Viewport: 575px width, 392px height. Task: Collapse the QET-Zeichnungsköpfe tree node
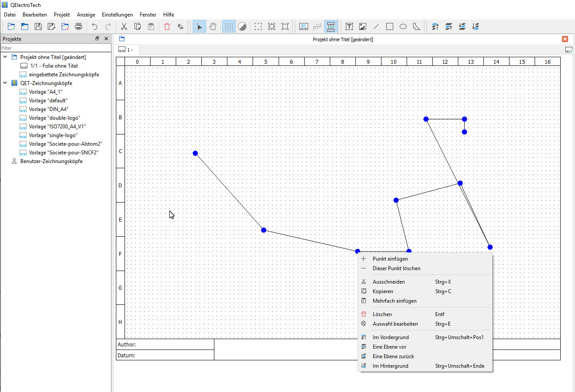pos(5,83)
